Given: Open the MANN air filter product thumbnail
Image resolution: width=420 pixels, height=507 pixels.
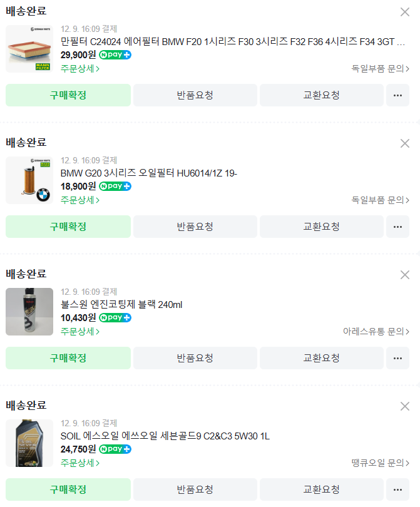Looking at the screenshot, I should [x=29, y=49].
